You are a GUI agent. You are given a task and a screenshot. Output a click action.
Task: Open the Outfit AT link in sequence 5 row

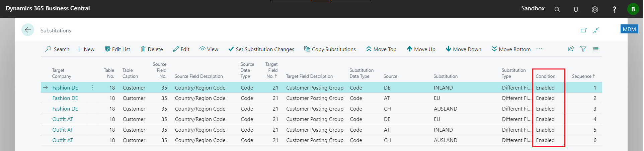63,130
